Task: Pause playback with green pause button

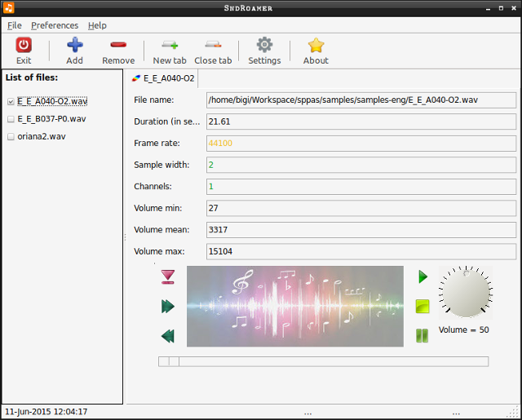Action: [x=422, y=335]
